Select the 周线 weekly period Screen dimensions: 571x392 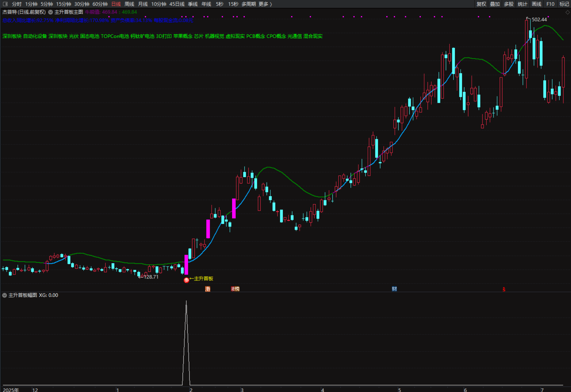(129, 4)
